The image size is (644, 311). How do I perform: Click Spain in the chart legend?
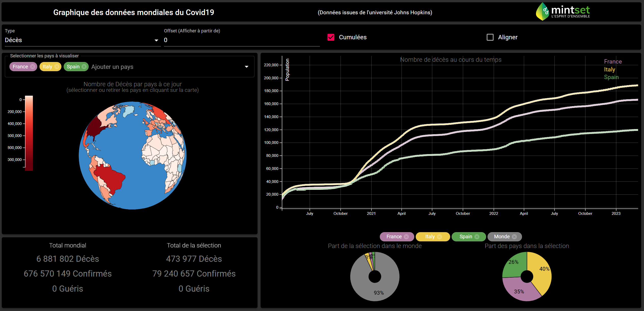(x=611, y=77)
